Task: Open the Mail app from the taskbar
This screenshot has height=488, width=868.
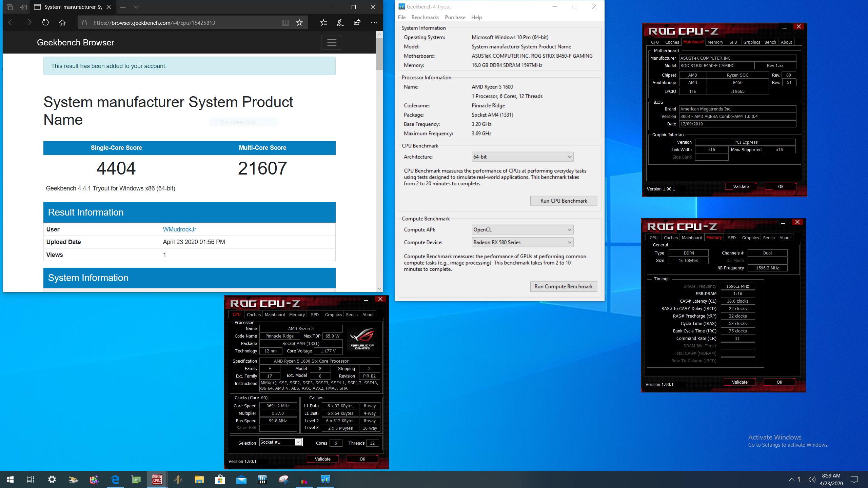Action: click(241, 480)
